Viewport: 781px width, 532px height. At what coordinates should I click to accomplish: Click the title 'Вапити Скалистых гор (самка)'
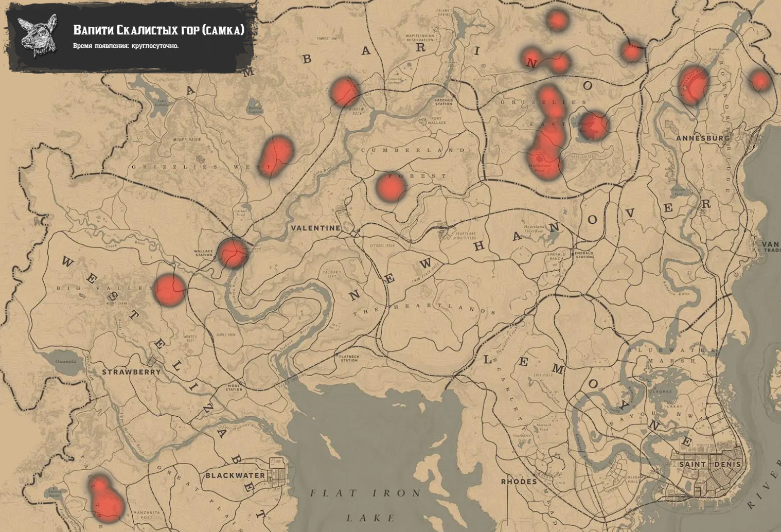[x=158, y=30]
